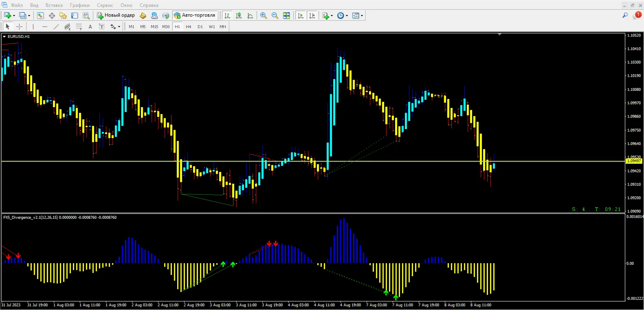
Task: Click the zoom in magnifier icon
Action: [264, 15]
